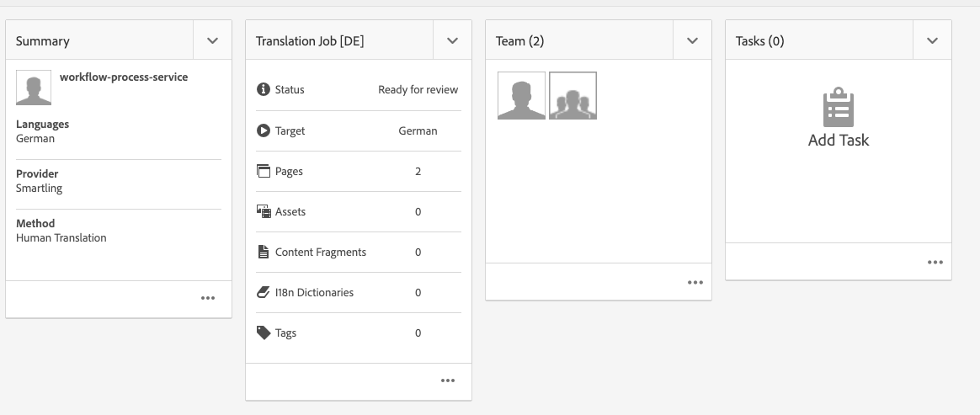Image resolution: width=980 pixels, height=415 pixels.
Task: Click the Content Fragments document icon
Action: [264, 252]
